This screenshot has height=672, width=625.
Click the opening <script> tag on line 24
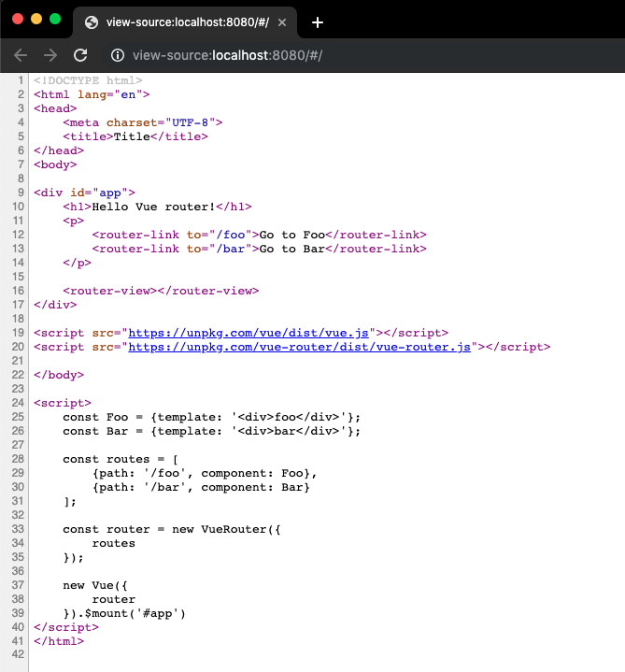63,403
